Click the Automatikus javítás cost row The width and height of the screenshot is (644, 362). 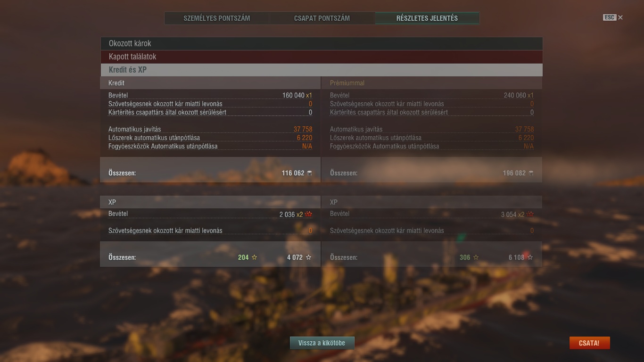pyautogui.click(x=210, y=129)
